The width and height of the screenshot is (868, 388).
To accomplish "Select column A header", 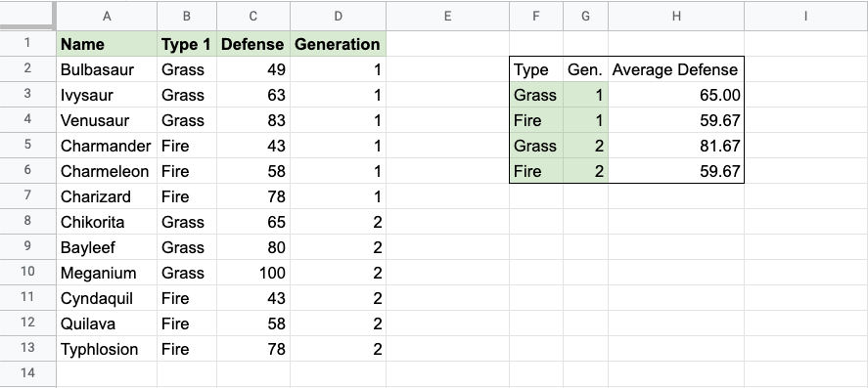I will (107, 16).
